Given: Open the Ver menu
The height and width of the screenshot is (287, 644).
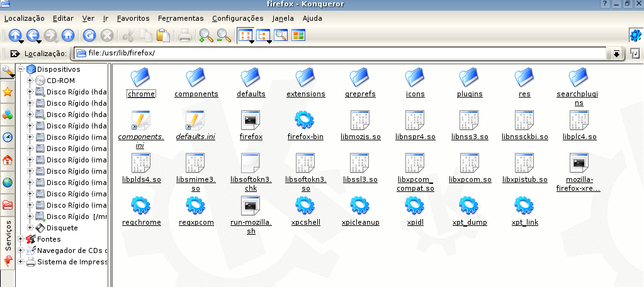Looking at the screenshot, I should (x=88, y=18).
